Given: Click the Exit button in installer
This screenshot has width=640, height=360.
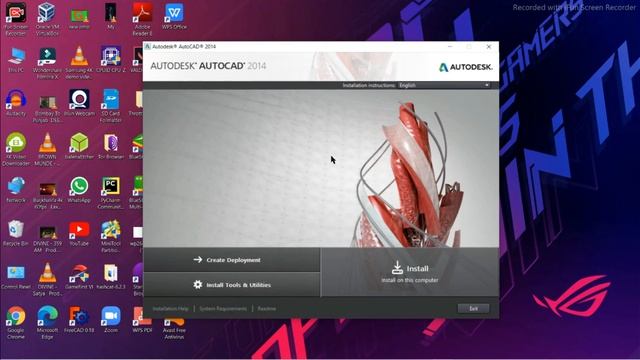Looking at the screenshot, I should [473, 309].
